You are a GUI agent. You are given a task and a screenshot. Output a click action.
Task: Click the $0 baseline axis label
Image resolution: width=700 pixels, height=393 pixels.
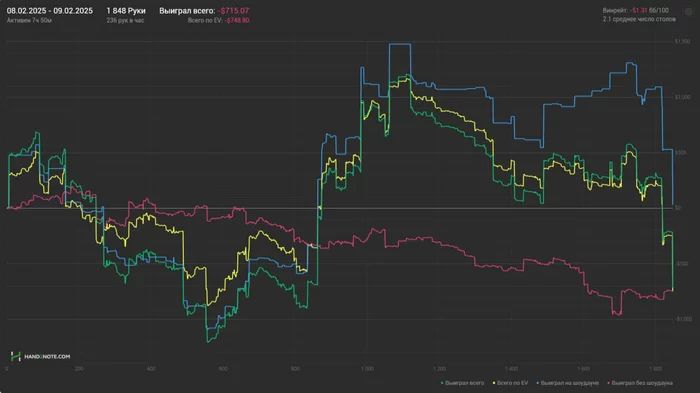tap(678, 208)
